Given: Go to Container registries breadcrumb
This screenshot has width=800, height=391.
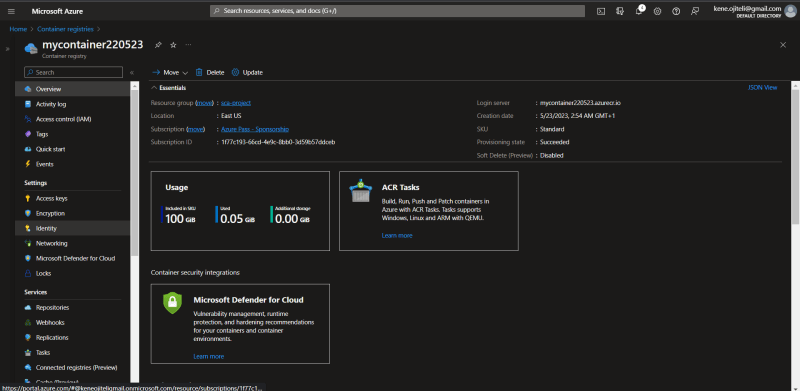Looking at the screenshot, I should [65, 29].
